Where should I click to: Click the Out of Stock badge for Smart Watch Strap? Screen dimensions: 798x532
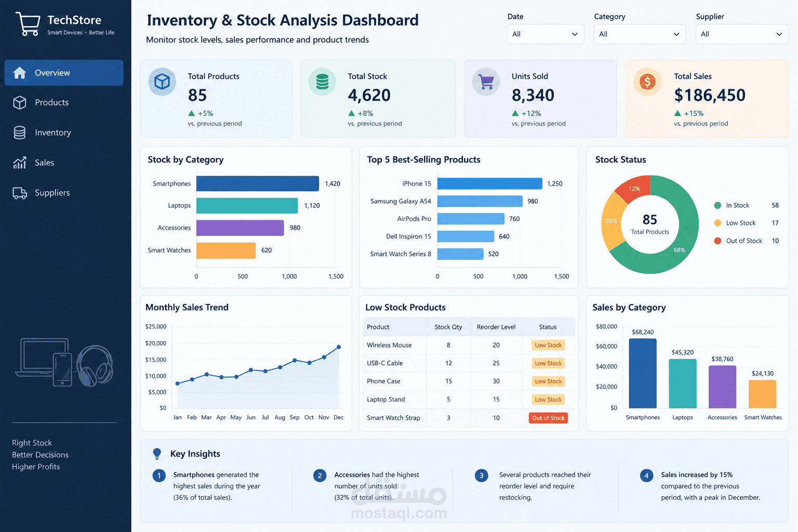pos(548,418)
